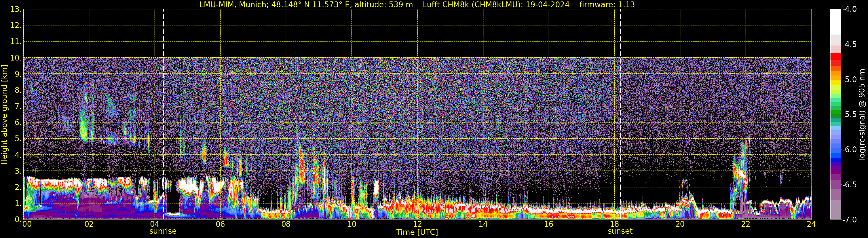Click the time tick label '12'
Screen dimensions: 868x238
(417, 224)
